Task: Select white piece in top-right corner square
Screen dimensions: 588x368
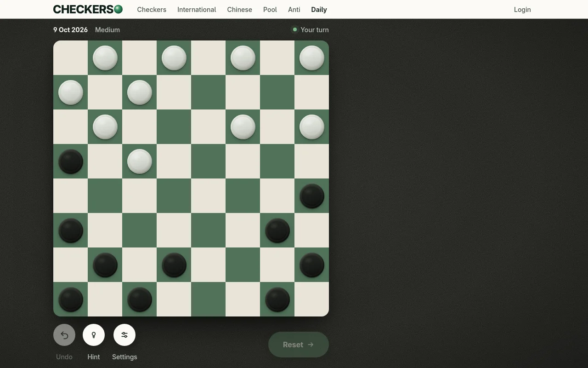Action: pos(312,58)
